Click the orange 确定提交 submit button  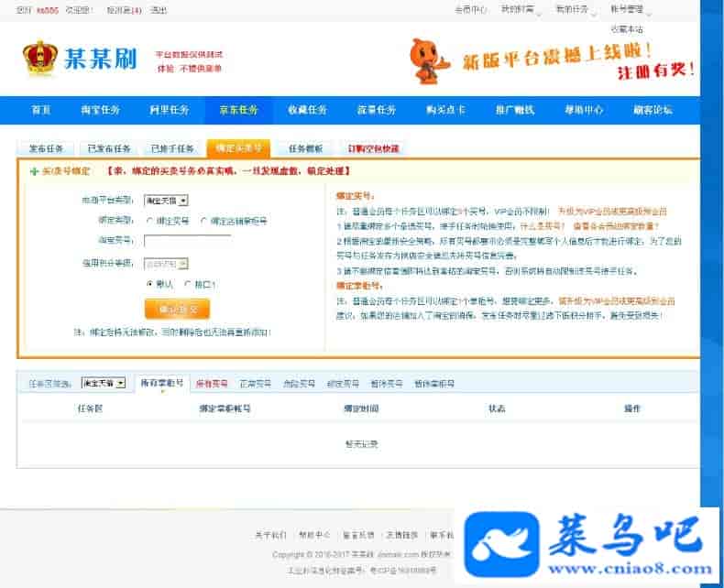[x=177, y=310]
